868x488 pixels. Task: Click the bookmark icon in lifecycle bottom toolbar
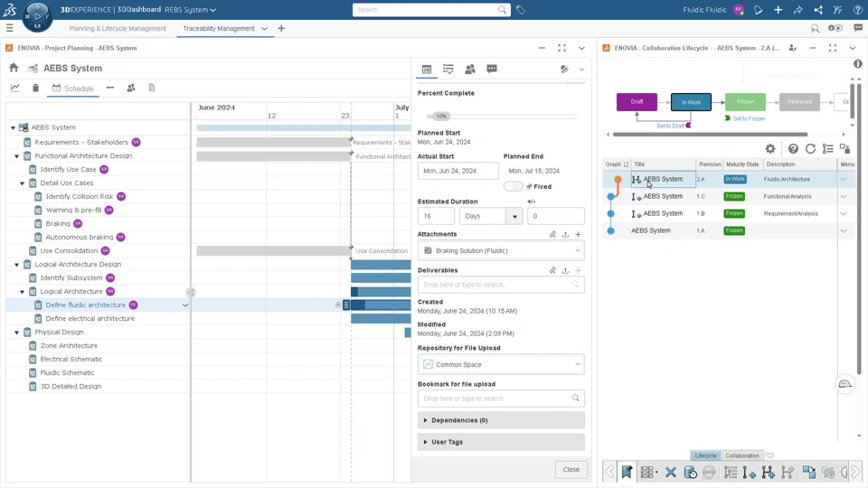627,472
